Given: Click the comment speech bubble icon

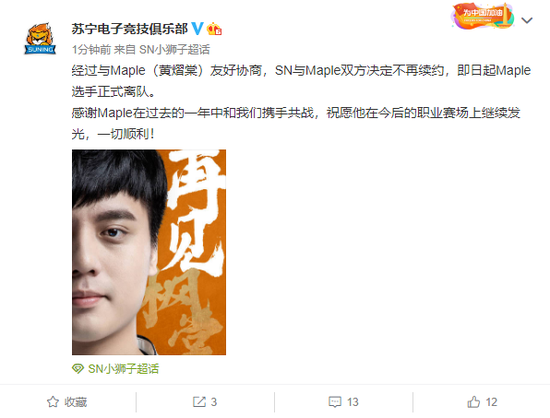Looking at the screenshot, I should coord(335,402).
